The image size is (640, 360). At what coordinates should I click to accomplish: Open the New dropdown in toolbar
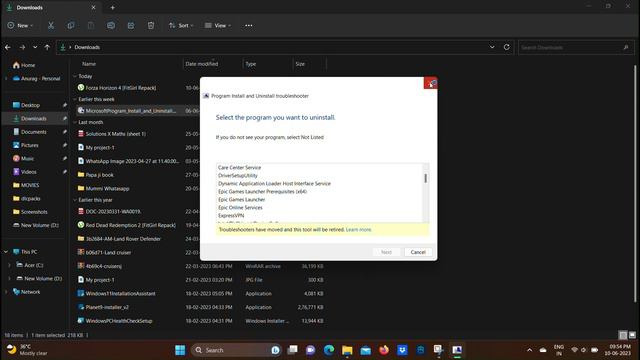click(20, 25)
